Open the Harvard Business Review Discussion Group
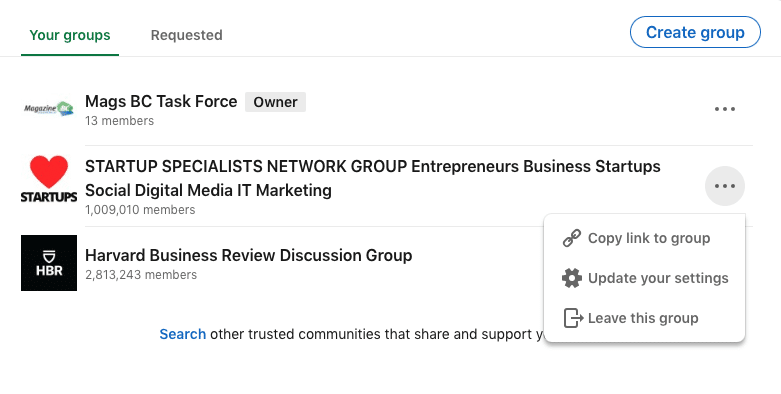781x394 pixels. tap(249, 256)
